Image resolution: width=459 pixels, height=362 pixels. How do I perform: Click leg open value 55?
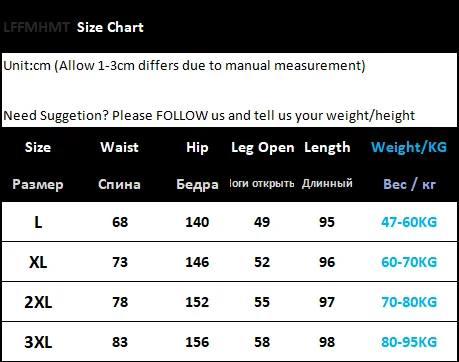click(x=262, y=302)
